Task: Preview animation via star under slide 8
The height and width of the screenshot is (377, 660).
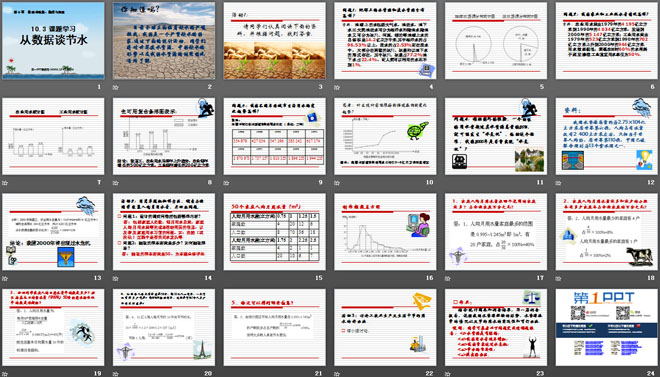Action: click(115, 183)
